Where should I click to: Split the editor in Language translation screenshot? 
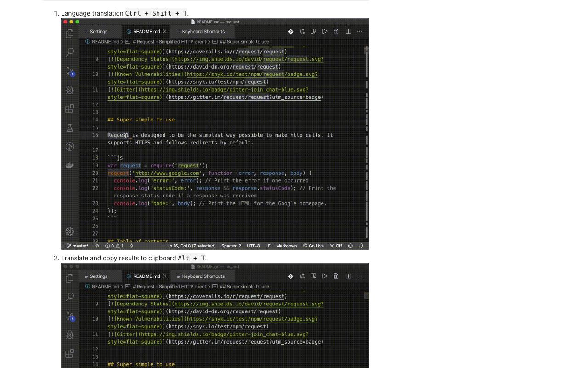(348, 31)
